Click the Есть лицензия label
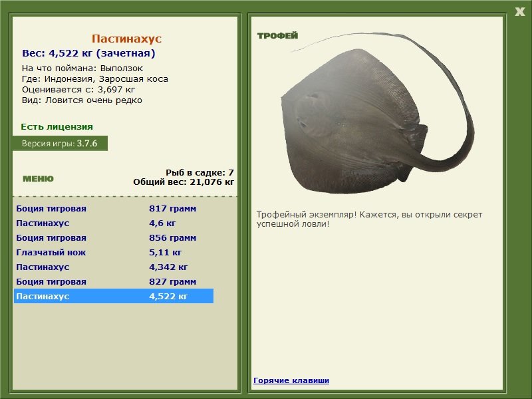The height and width of the screenshot is (399, 532). pos(57,126)
